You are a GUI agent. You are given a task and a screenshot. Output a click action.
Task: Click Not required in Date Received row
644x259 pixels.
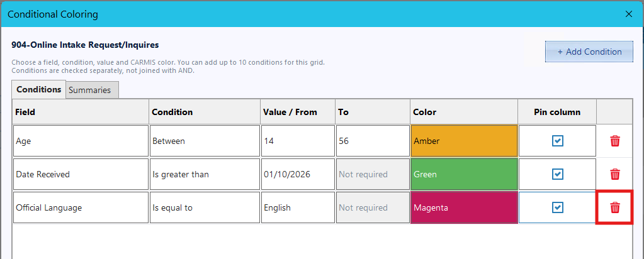pos(373,174)
